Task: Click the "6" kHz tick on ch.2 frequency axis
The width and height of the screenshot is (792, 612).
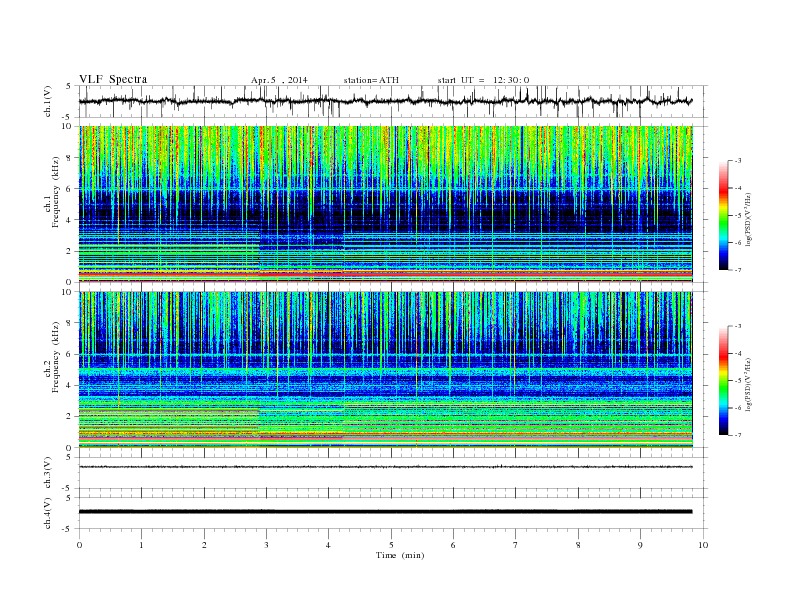Action: [70, 354]
